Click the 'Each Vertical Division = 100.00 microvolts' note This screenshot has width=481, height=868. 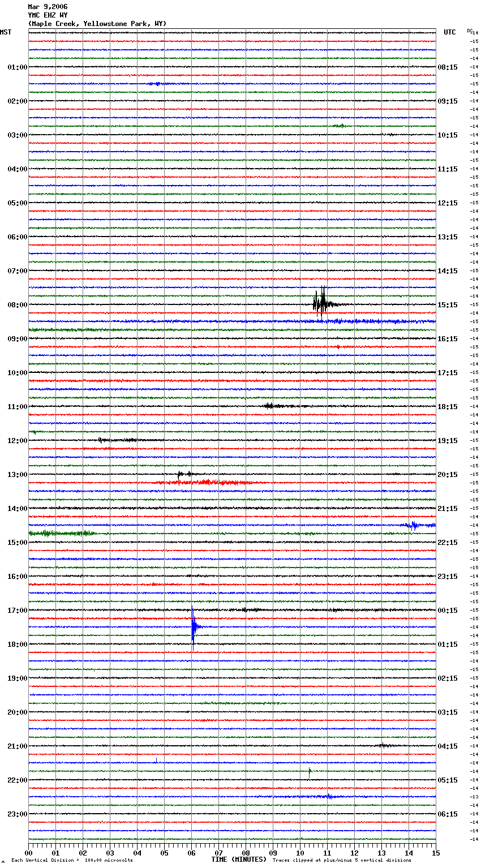pyautogui.click(x=72, y=861)
